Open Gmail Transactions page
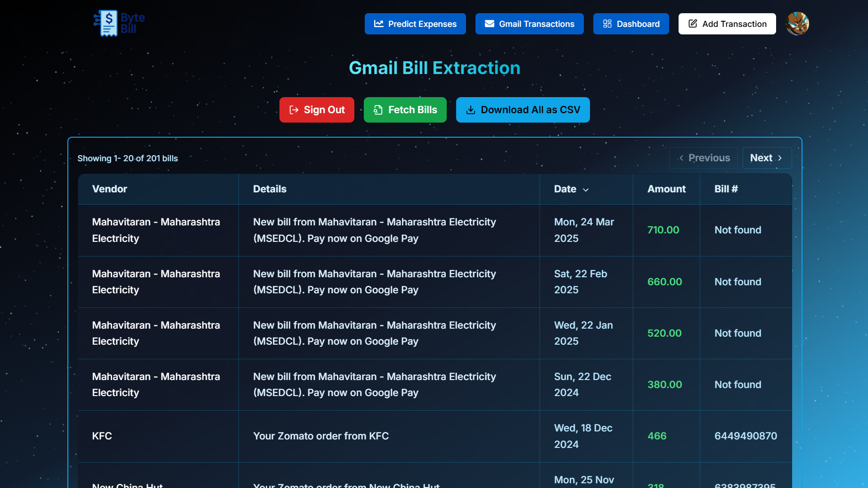This screenshot has height=488, width=868. coord(530,24)
